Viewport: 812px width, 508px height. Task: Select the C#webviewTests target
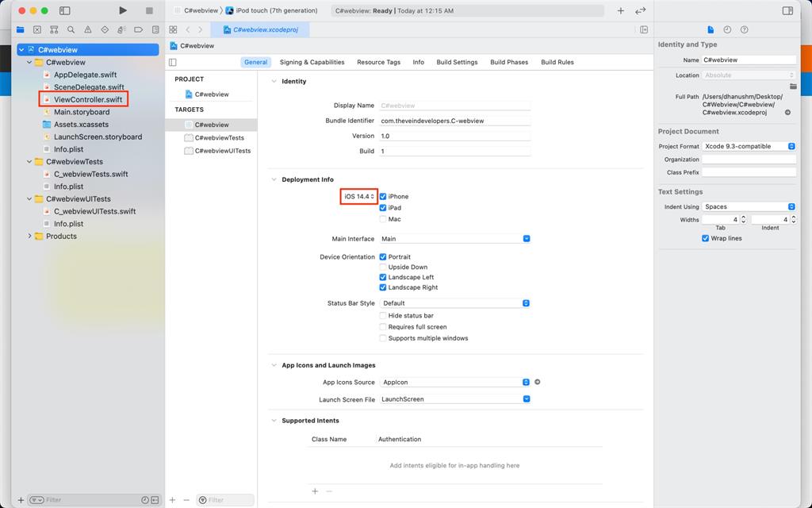pyautogui.click(x=221, y=137)
